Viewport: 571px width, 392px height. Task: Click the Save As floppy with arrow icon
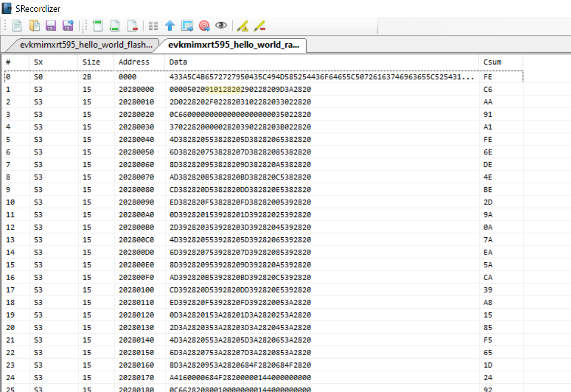point(68,26)
